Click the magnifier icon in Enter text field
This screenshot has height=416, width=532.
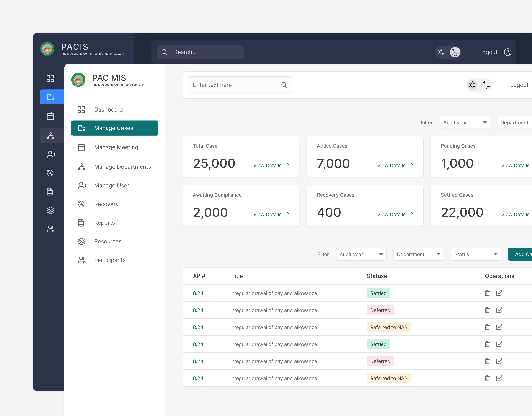coord(284,85)
